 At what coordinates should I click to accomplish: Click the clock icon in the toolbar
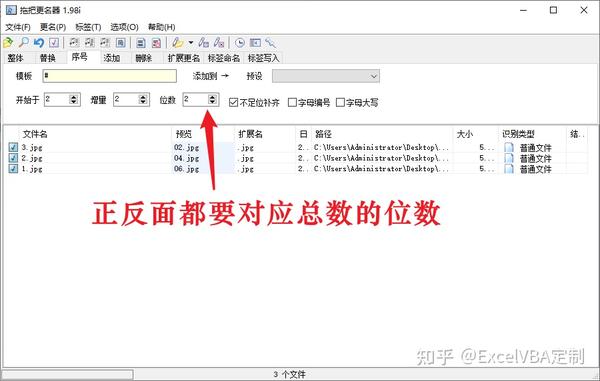(x=240, y=43)
